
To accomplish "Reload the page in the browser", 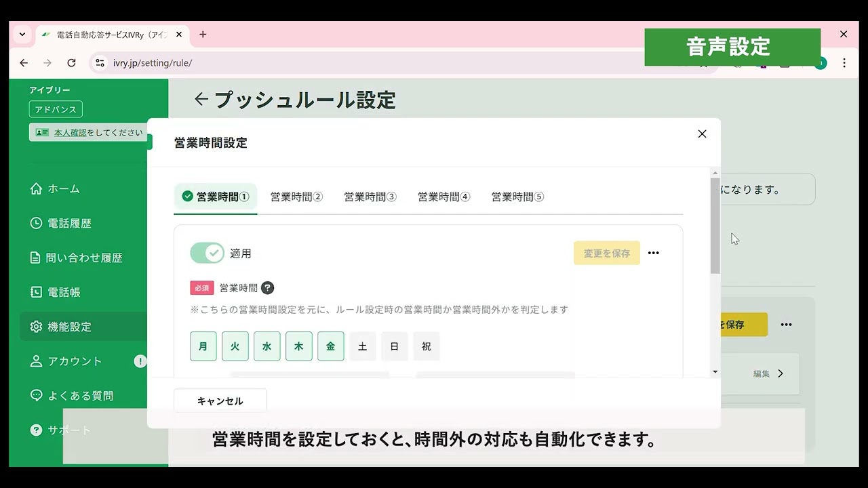I will pos(71,63).
